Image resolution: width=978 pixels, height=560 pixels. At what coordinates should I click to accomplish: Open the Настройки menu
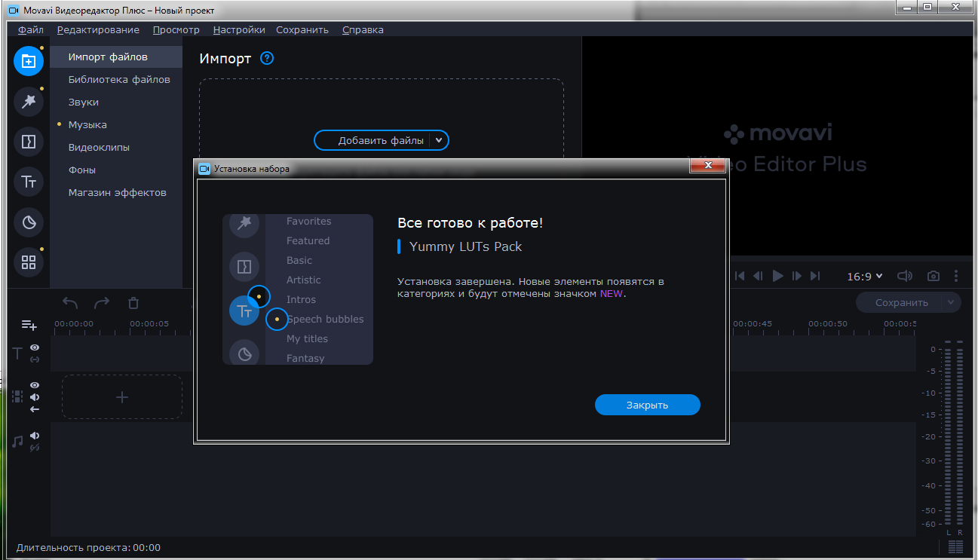click(x=239, y=29)
